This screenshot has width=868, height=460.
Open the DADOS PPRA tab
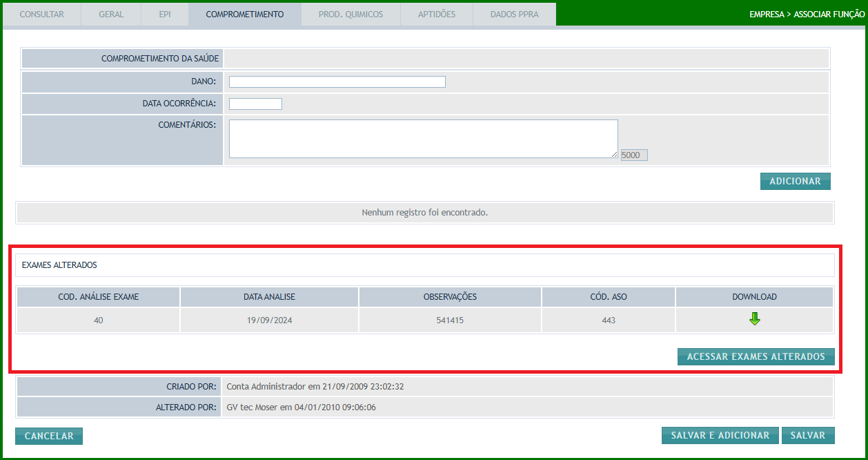(515, 15)
